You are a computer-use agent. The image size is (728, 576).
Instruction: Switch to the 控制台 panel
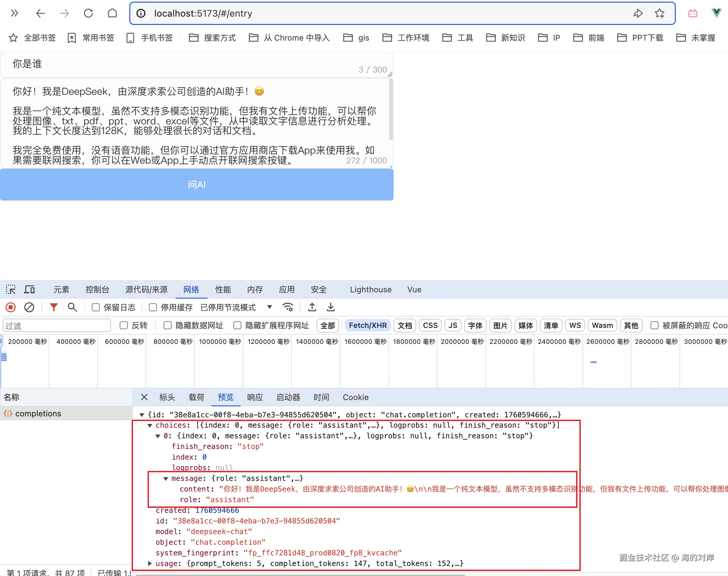[x=97, y=289]
